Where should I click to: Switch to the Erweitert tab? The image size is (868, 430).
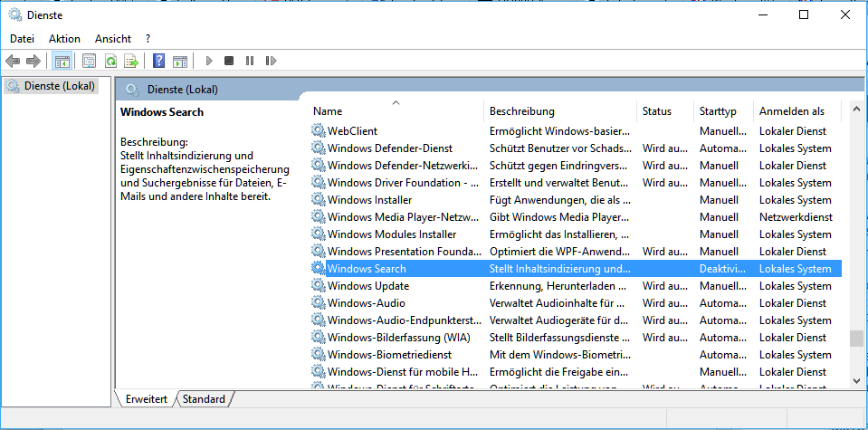coord(146,399)
